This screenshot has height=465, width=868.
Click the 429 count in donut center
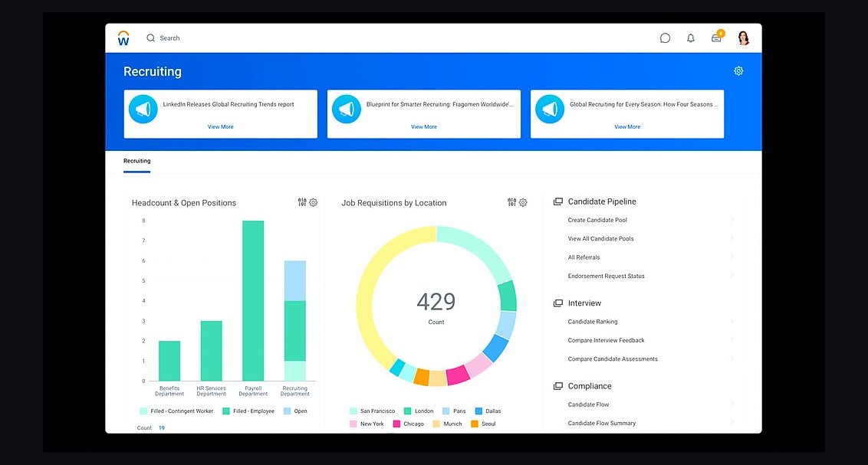pos(436,302)
